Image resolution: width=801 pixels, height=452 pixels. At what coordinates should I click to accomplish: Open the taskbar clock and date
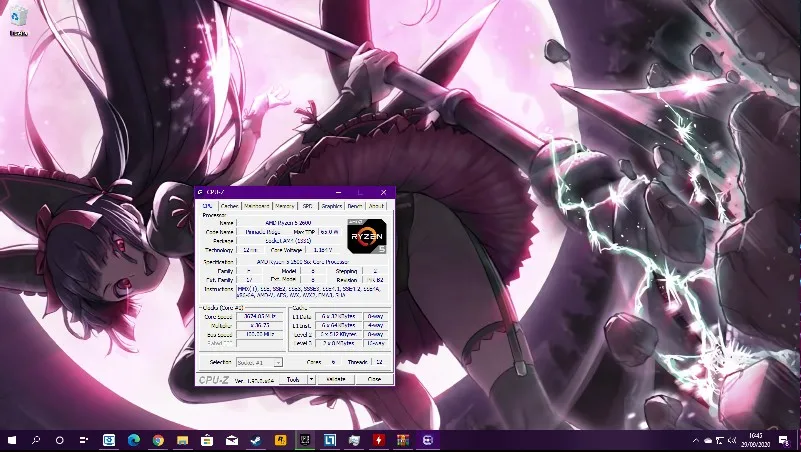pos(756,440)
